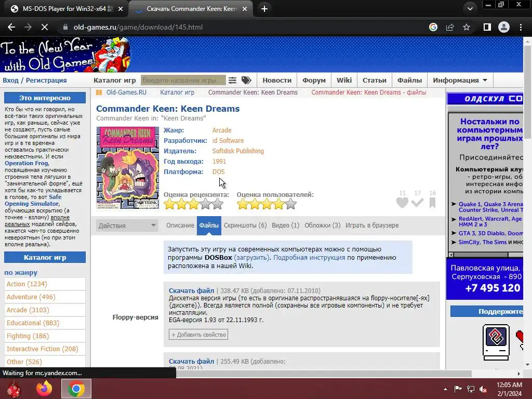Screen dimensions: 532x399
Task: Open the Firefox taskbar icon
Action: click(x=45, y=389)
